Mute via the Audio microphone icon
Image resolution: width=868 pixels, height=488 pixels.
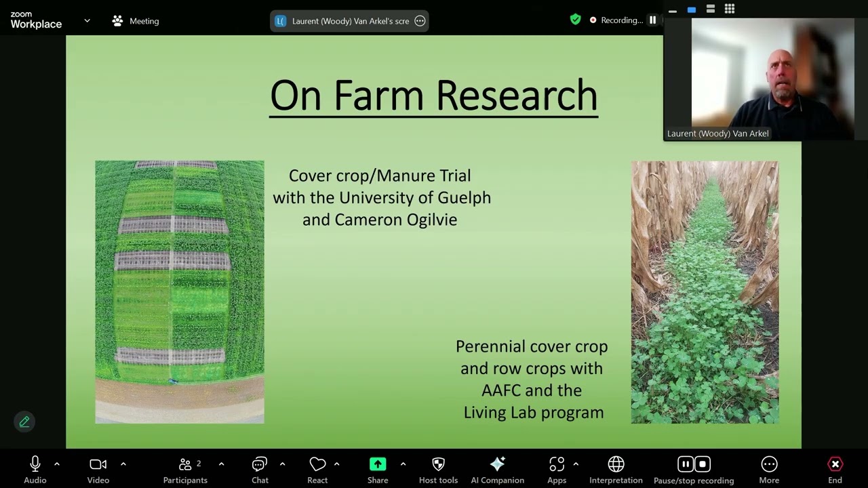tap(35, 464)
